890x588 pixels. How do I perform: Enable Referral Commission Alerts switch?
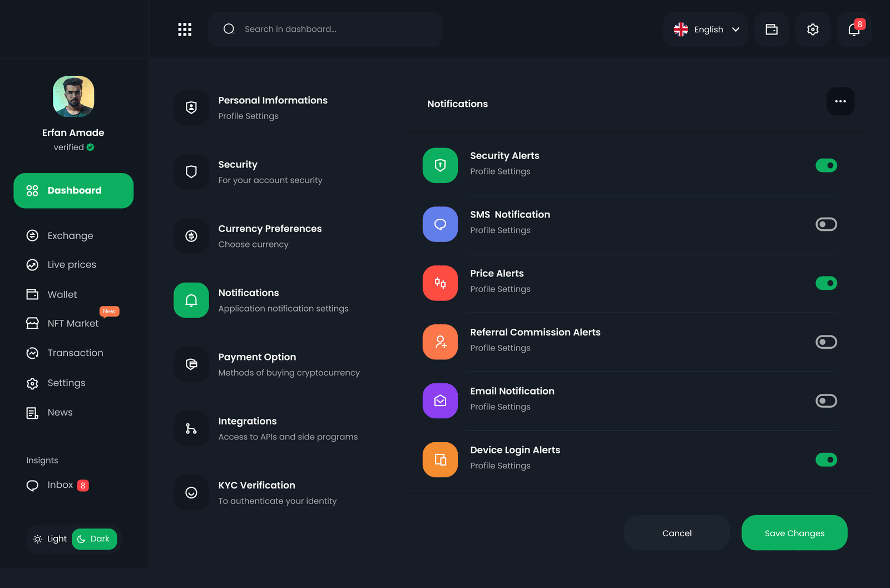coord(826,342)
